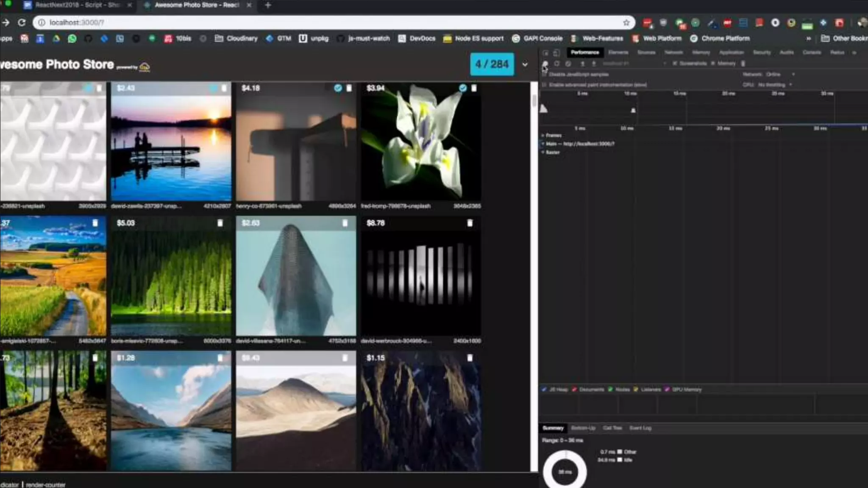Click trash icon on the $2.63 building photo
The image size is (868, 488).
click(345, 223)
